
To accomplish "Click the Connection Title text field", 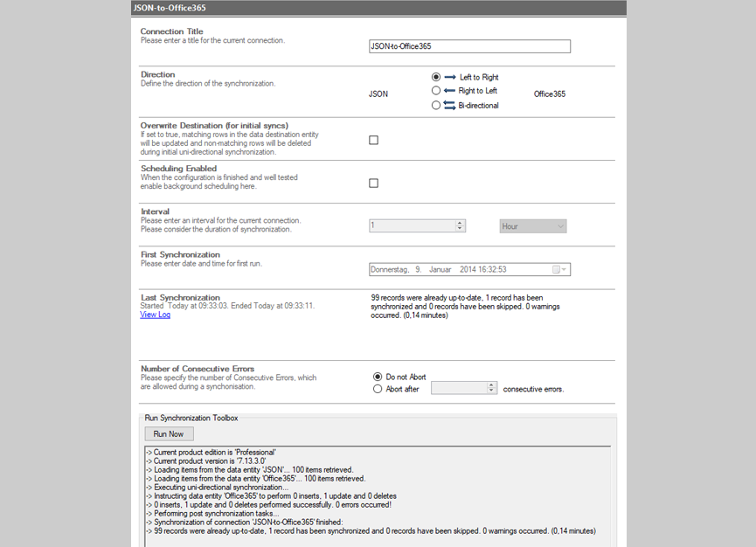I will click(469, 47).
